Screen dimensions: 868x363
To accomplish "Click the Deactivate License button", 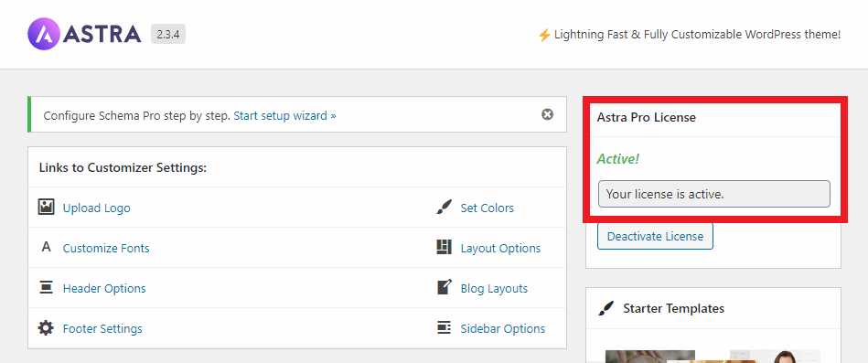I will click(655, 236).
